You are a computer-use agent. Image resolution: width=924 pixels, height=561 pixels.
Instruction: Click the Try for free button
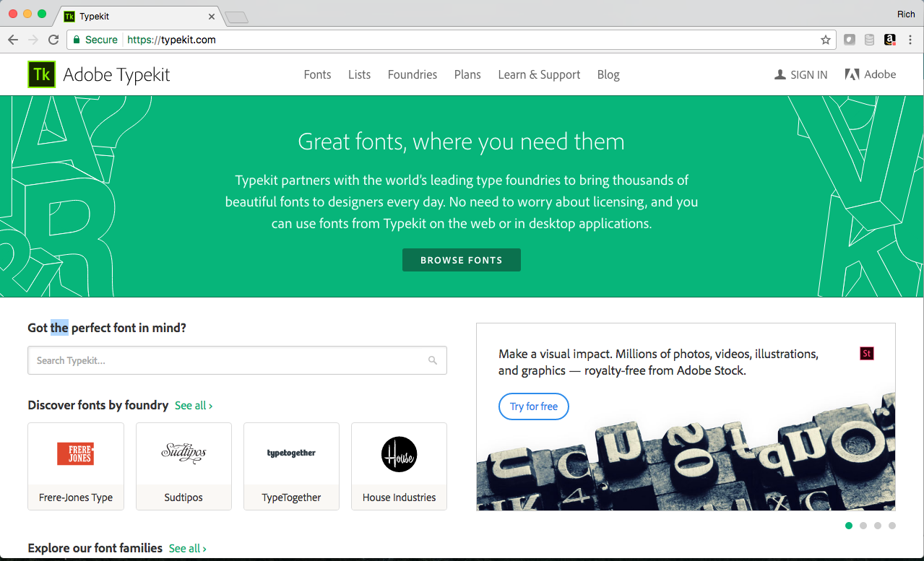pos(533,406)
